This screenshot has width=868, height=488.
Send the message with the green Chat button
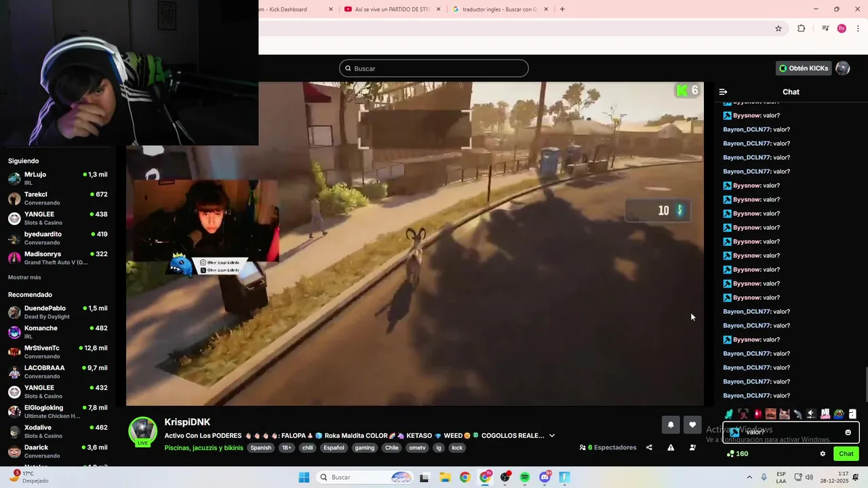[846, 454]
